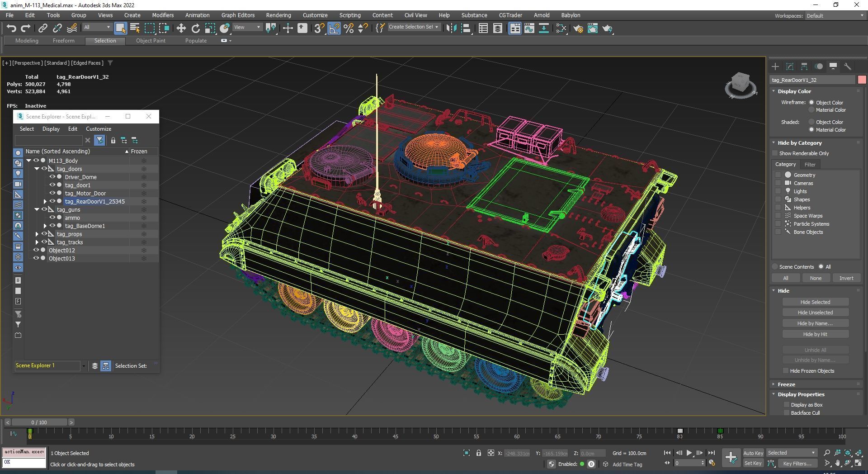Image resolution: width=868 pixels, height=474 pixels.
Task: Expand the Freeze rollout
Action: (x=787, y=384)
